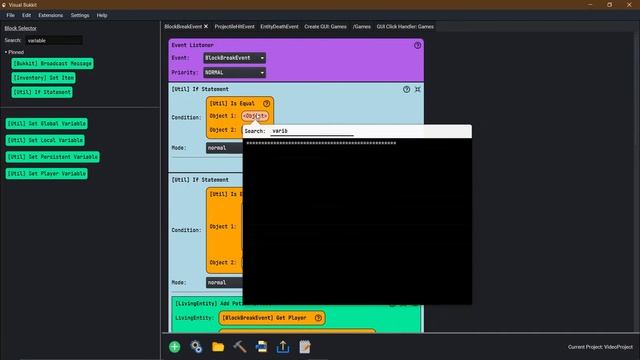Image resolution: width=640 pixels, height=360 pixels.
Task: Switch to GUI Click Handler: Games tab
Action: (405, 27)
